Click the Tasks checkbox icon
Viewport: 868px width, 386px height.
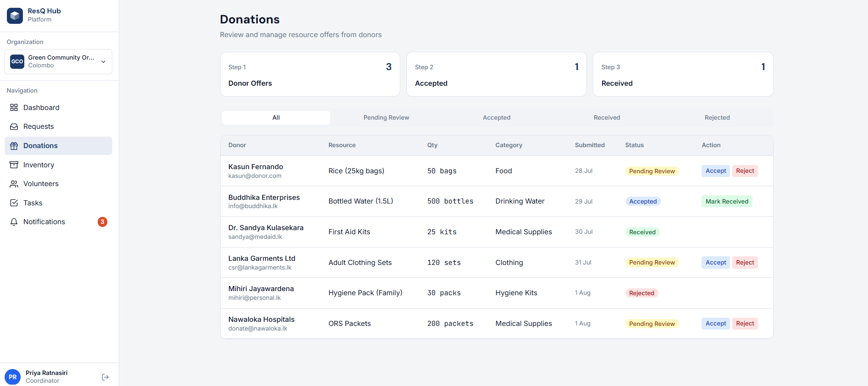[14, 203]
